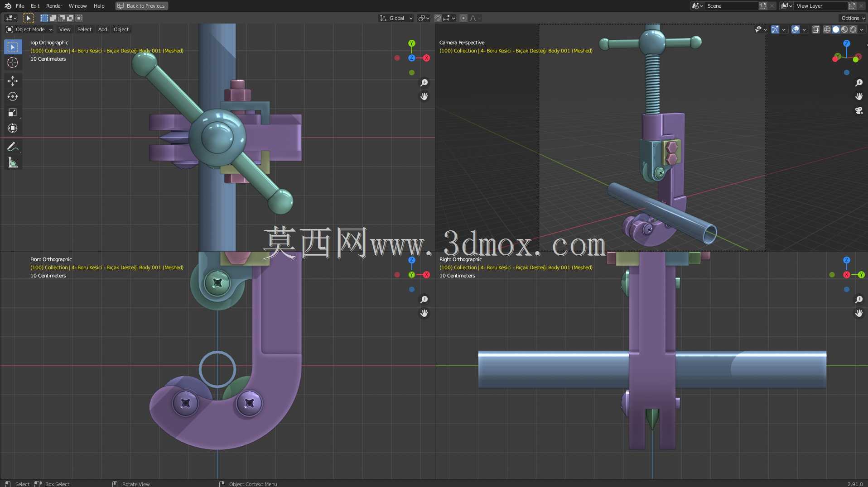The width and height of the screenshot is (868, 487).
Task: Set selection mode to subtract
Action: coord(62,18)
